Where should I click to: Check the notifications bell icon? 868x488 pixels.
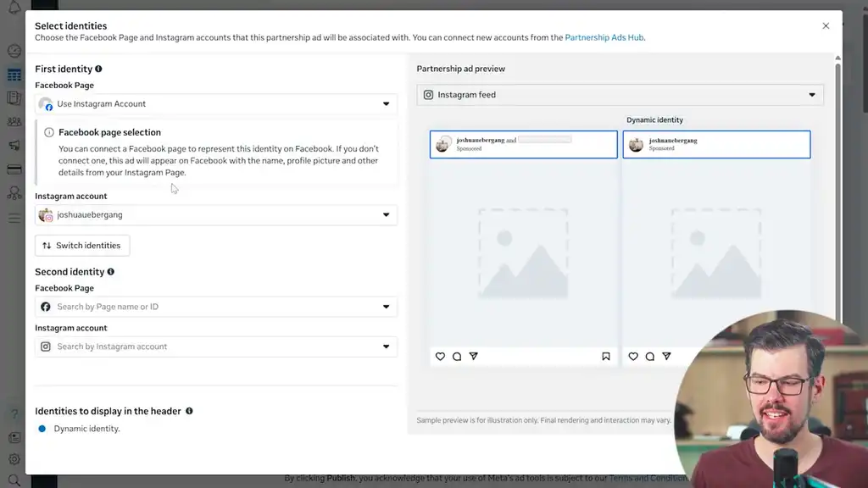coord(14,8)
